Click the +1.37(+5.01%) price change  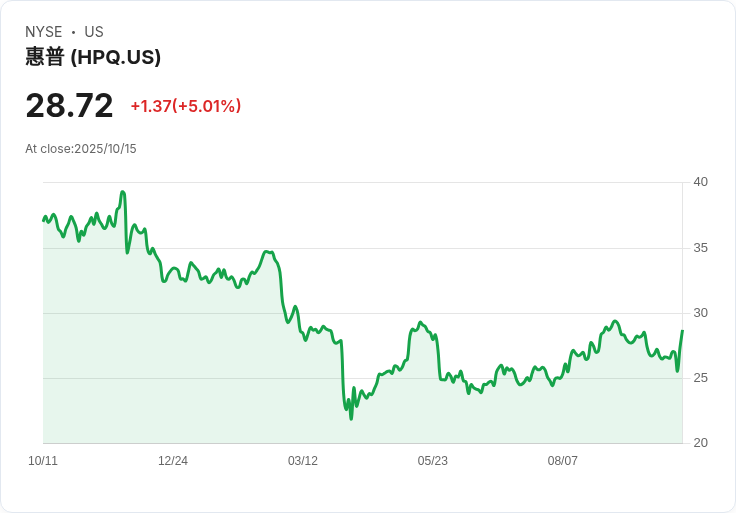click(x=186, y=106)
